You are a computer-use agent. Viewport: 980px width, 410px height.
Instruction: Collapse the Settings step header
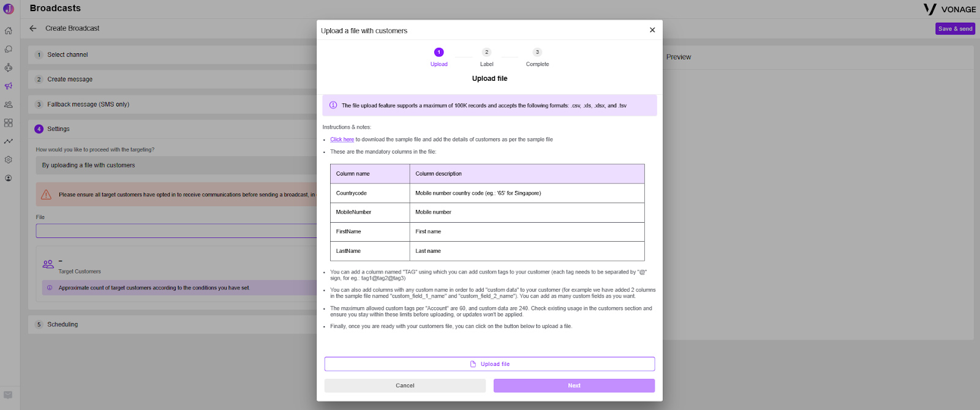pyautogui.click(x=172, y=129)
